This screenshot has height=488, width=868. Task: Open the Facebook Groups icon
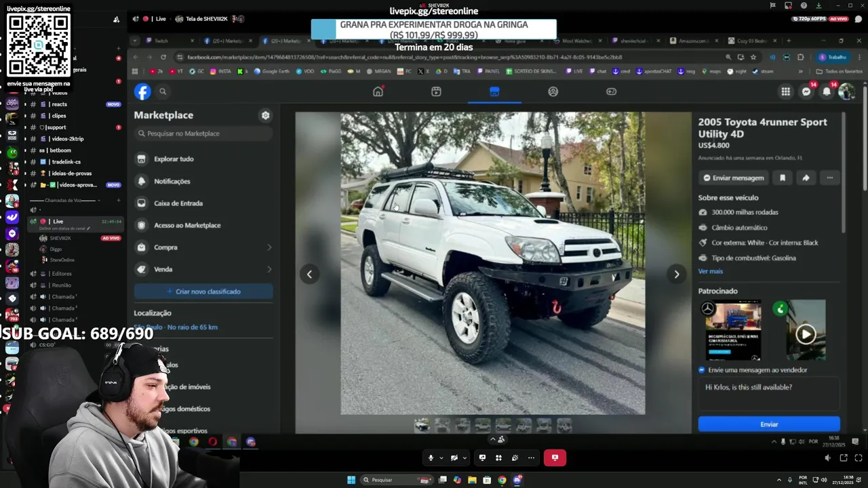pos(553,91)
